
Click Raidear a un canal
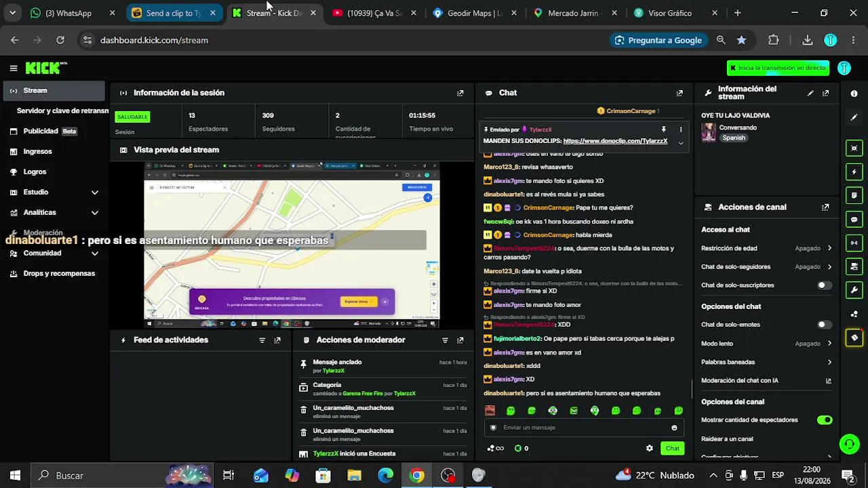727,439
